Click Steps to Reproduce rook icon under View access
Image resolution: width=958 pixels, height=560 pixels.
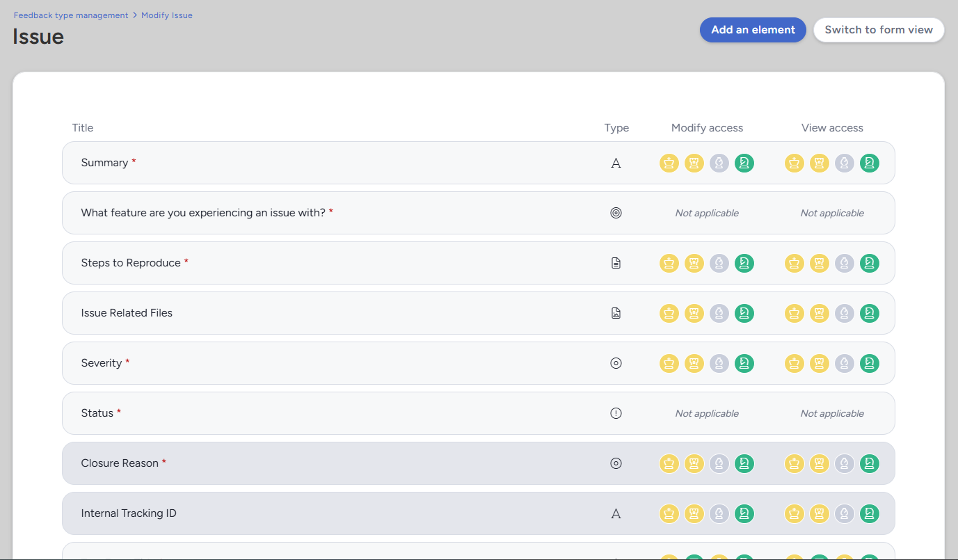[820, 263]
